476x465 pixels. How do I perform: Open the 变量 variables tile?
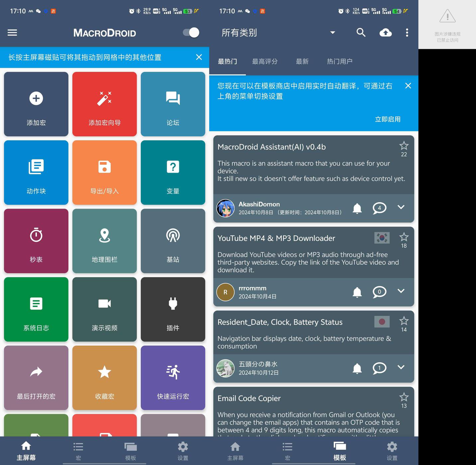173,172
